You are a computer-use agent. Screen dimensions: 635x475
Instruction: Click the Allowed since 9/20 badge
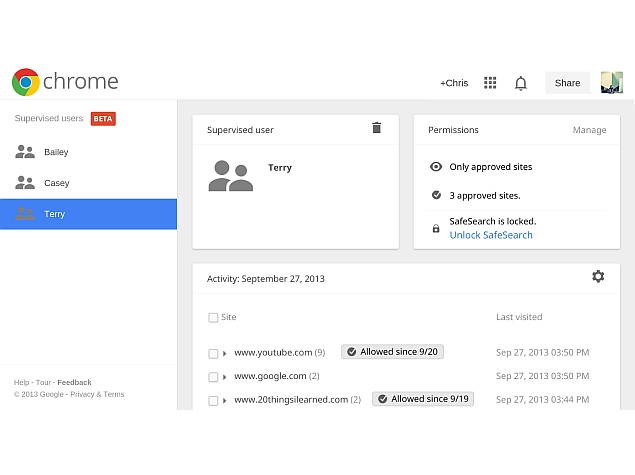point(392,352)
